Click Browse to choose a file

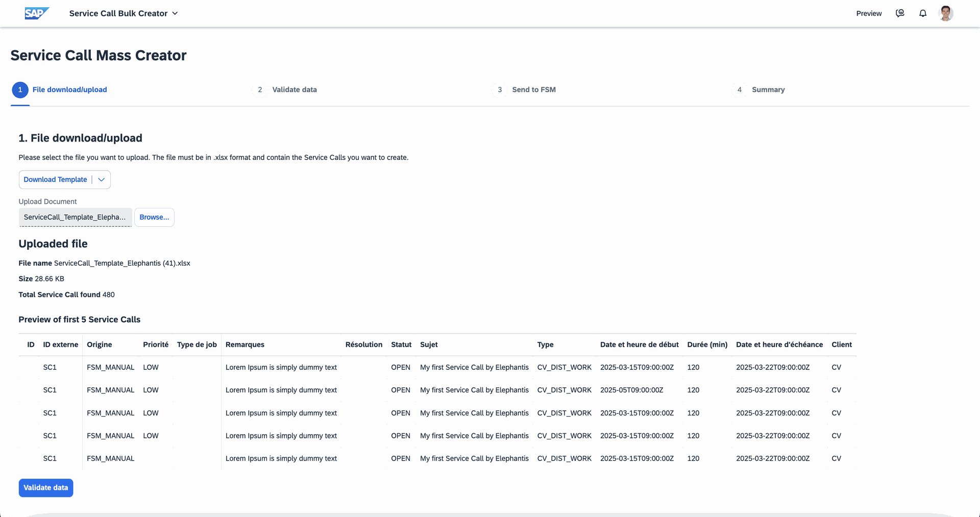pyautogui.click(x=154, y=217)
